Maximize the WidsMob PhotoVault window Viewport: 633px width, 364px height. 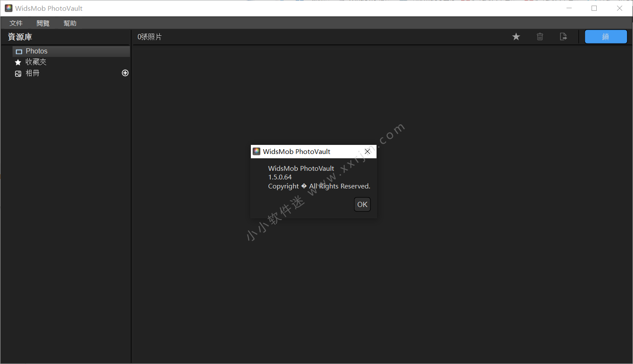(x=594, y=8)
